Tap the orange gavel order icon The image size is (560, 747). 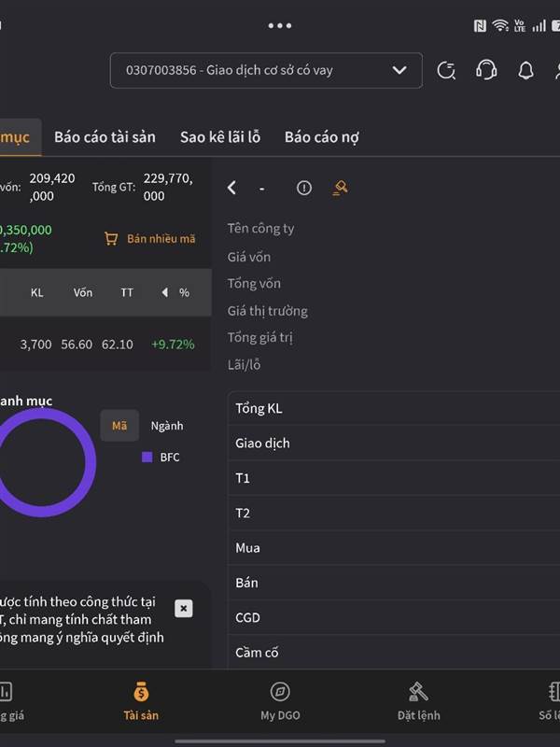pos(341,188)
